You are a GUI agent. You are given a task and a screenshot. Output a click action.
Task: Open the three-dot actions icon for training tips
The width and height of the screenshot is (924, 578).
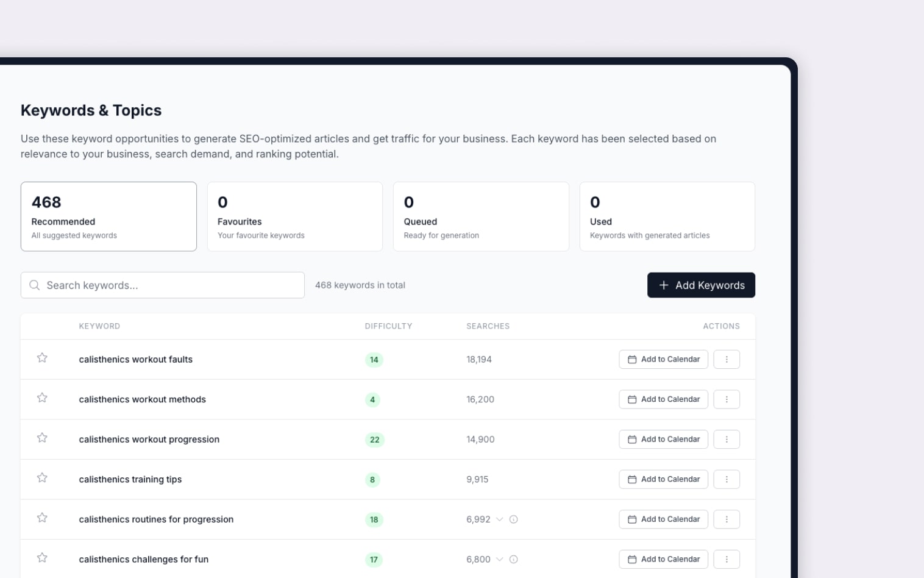tap(727, 479)
